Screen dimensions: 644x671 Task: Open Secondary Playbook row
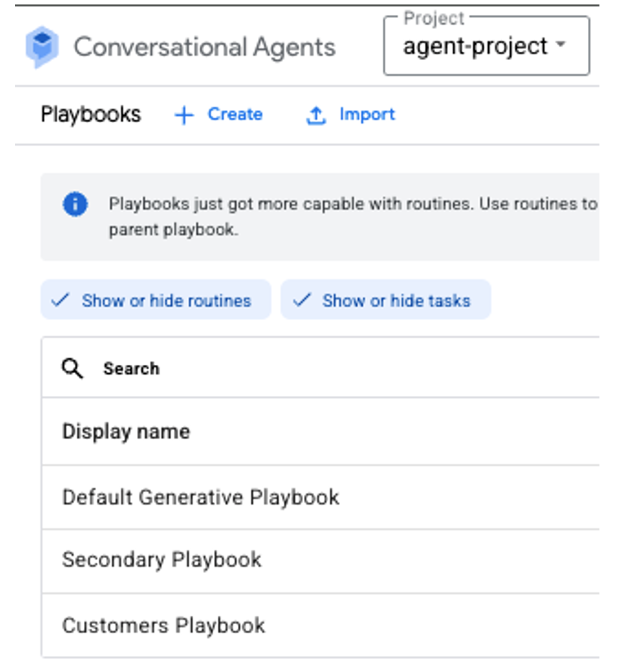(320, 561)
